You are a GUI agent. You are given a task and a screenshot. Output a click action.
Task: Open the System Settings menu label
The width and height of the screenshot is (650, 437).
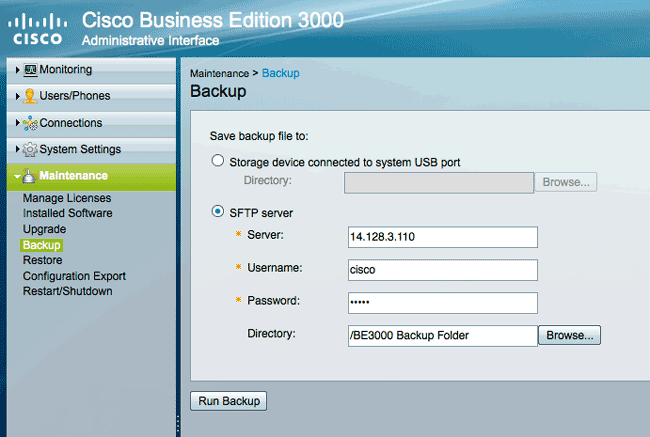coord(80,149)
